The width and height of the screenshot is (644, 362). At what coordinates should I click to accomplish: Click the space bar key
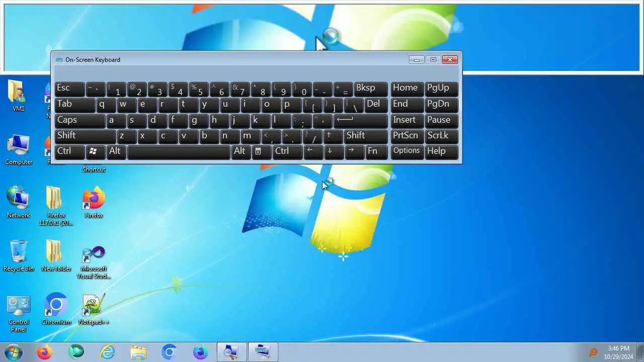(179, 152)
